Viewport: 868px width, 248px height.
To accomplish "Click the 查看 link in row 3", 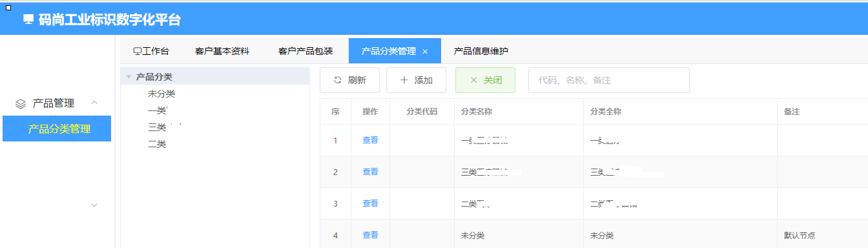I will 370,203.
